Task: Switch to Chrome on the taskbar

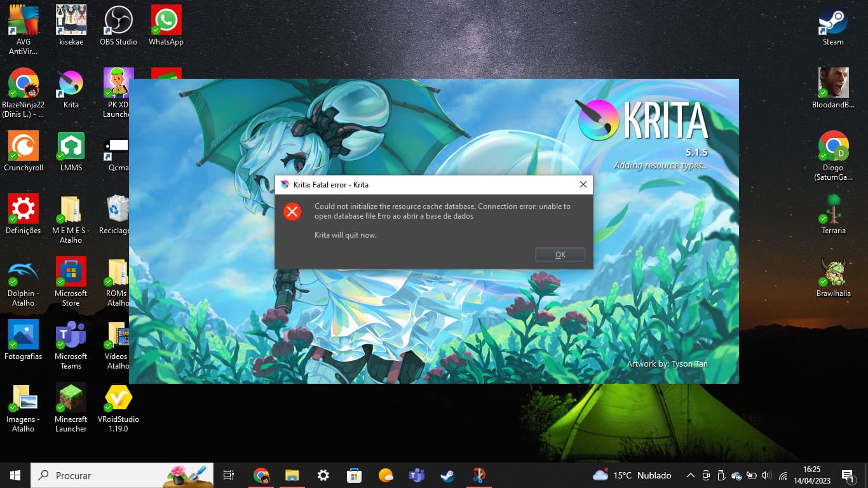Action: (x=261, y=475)
